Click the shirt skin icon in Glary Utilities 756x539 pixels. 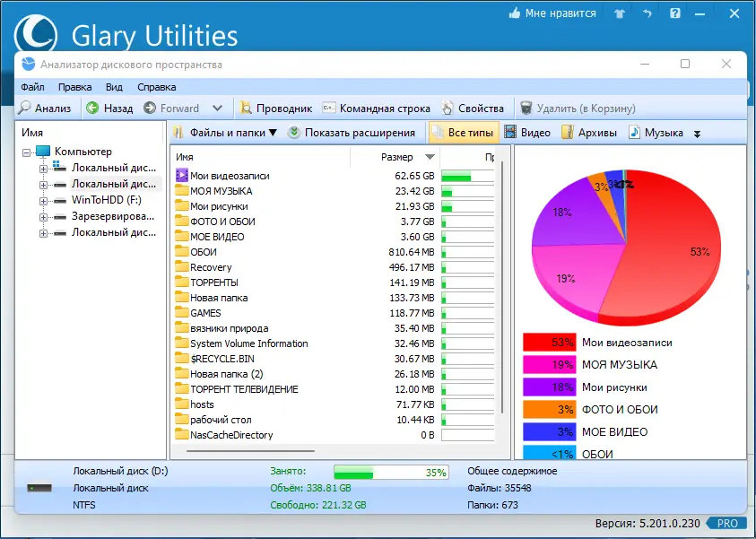point(620,14)
